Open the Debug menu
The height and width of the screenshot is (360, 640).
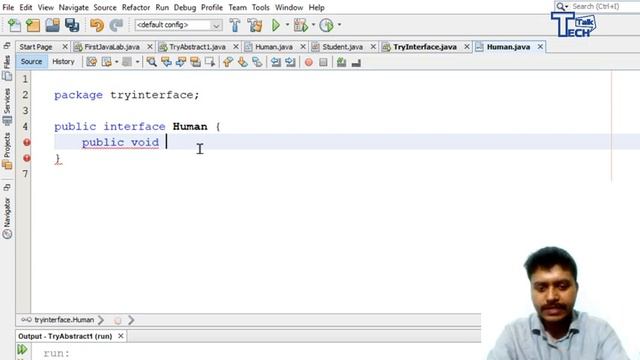click(185, 7)
